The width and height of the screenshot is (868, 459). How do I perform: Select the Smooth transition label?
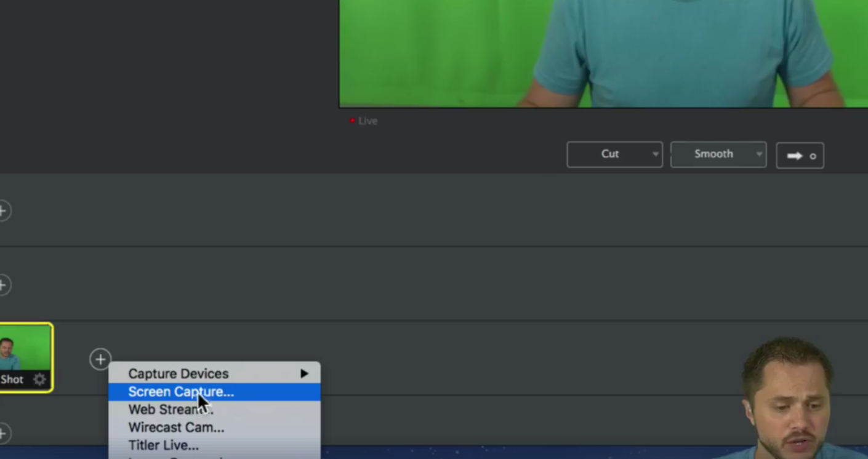coord(713,154)
